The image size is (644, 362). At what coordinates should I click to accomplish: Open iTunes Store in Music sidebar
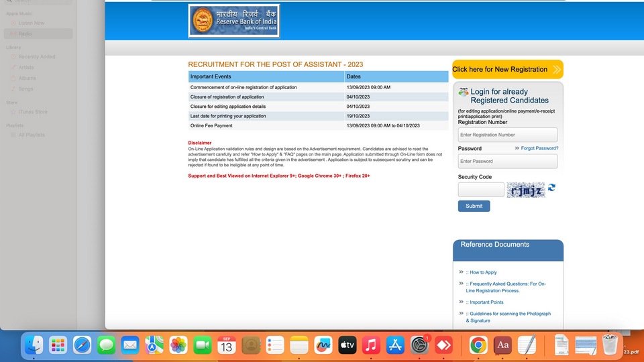tap(38, 112)
